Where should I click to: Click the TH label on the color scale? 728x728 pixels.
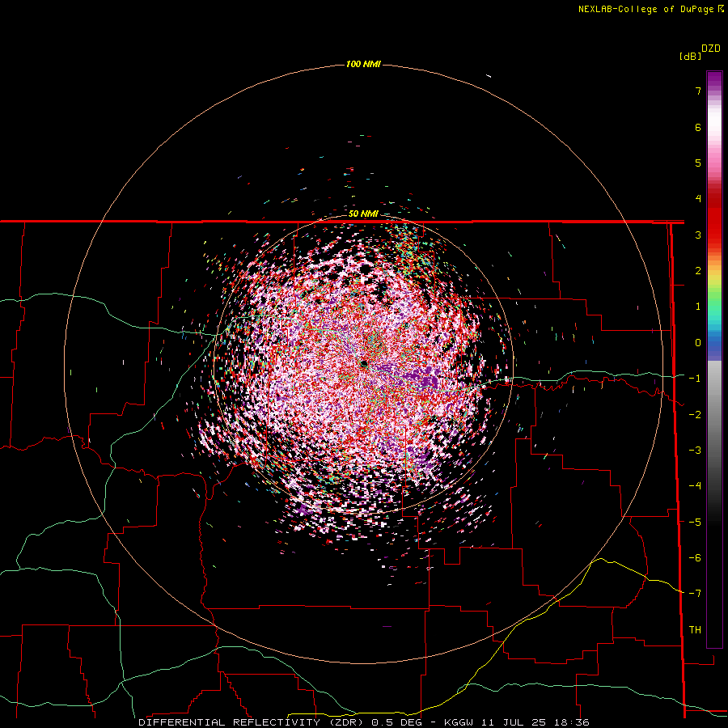pos(695,630)
